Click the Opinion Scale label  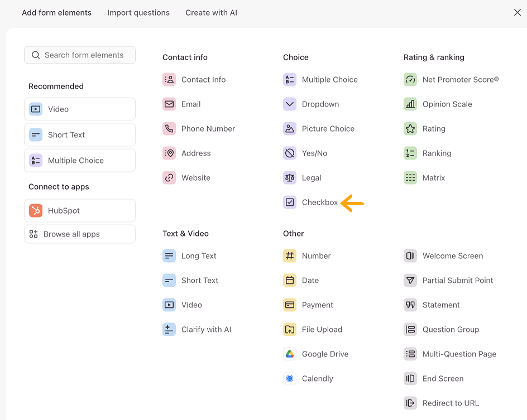click(x=447, y=104)
